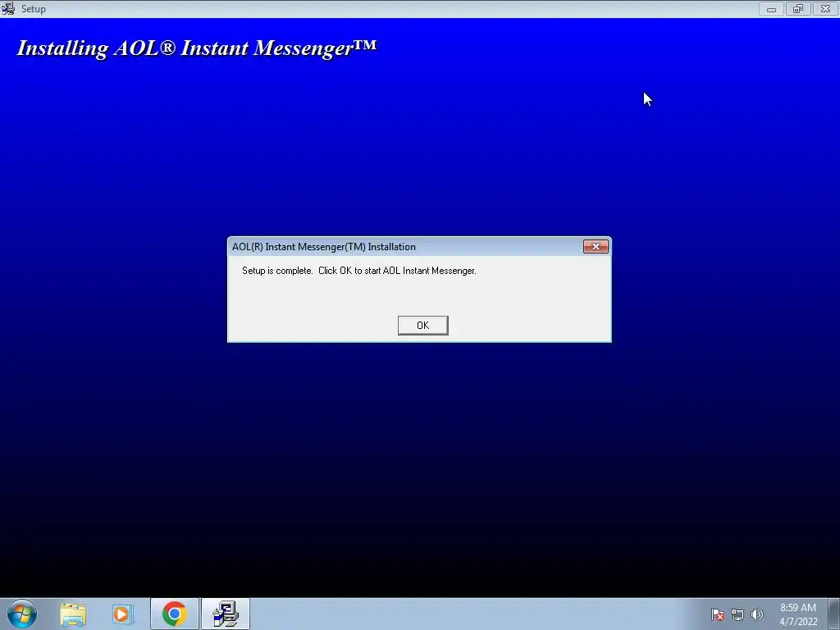Open the Action Center flag icon
The image size is (840, 630).
click(x=717, y=614)
